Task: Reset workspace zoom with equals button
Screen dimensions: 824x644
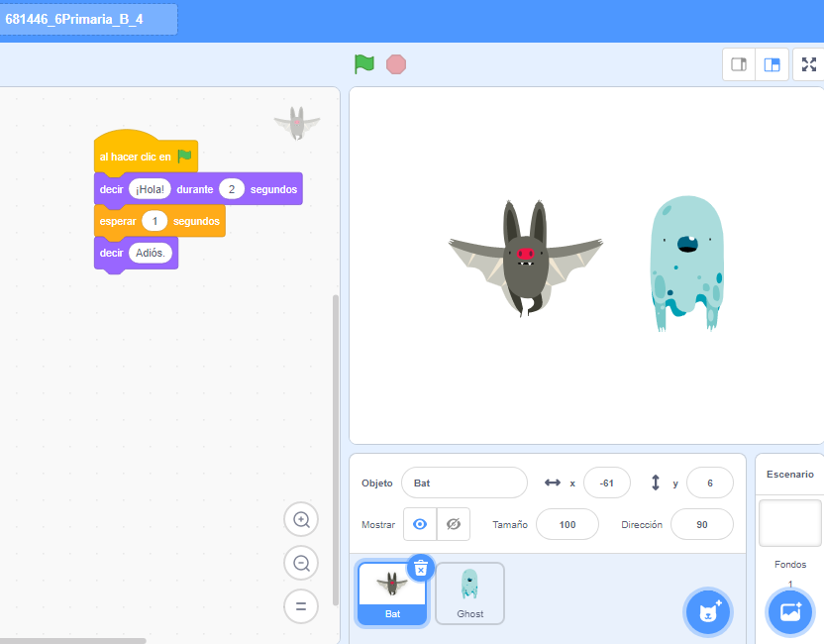Action: [x=301, y=606]
